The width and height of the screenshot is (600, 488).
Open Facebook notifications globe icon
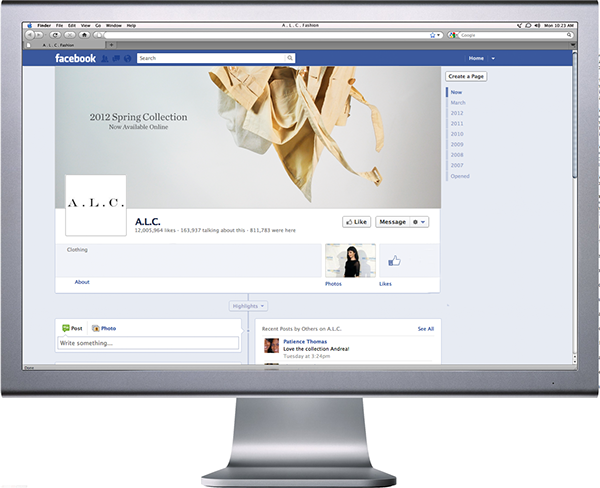pos(128,59)
